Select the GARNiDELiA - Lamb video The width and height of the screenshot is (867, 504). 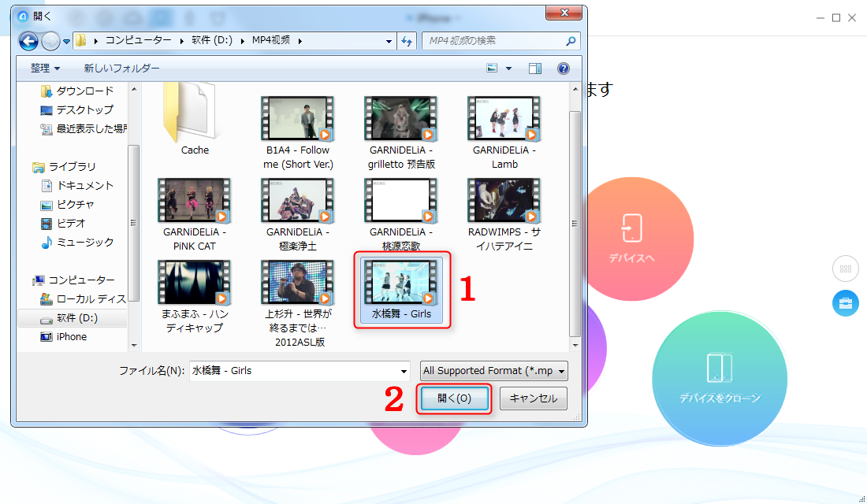coord(504,132)
